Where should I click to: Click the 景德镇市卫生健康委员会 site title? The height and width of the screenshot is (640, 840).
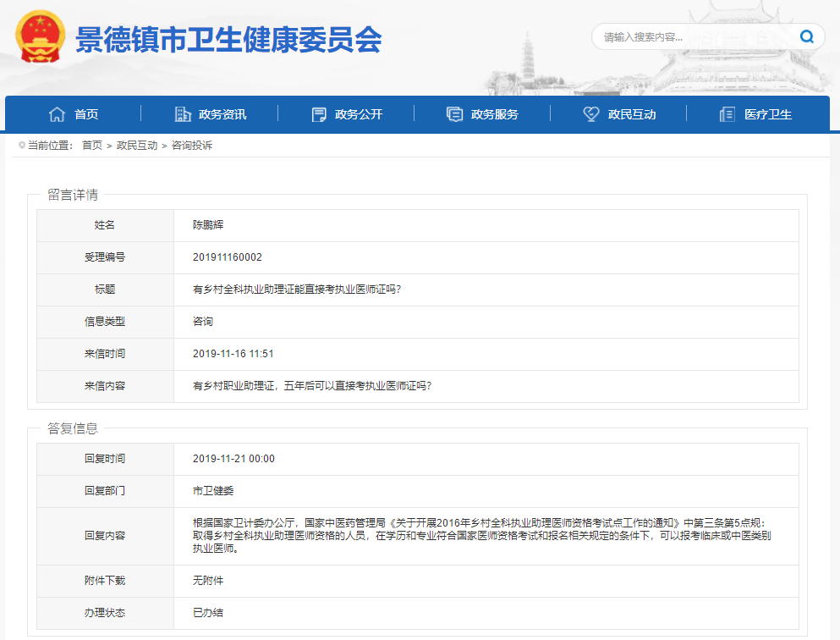[228, 39]
